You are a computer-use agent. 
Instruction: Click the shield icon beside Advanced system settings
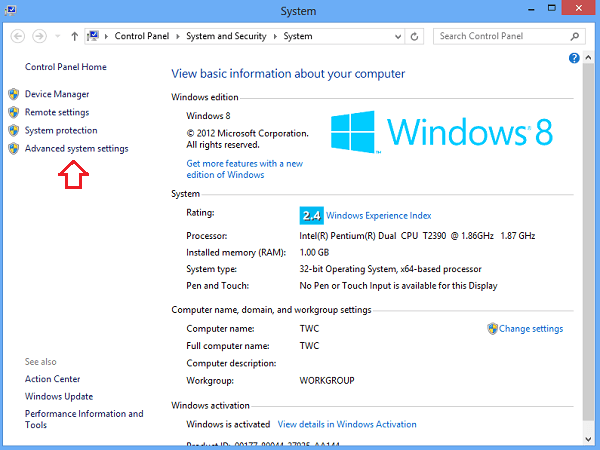[14, 148]
